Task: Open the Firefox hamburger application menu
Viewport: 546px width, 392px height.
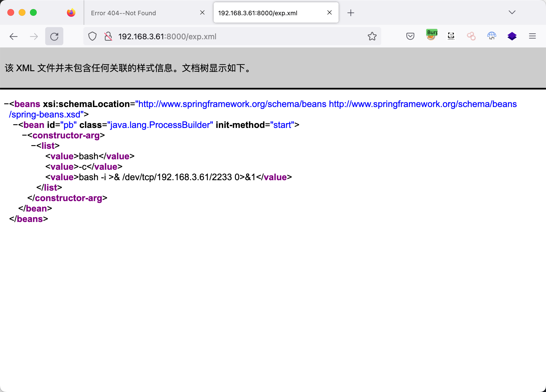Action: point(532,36)
